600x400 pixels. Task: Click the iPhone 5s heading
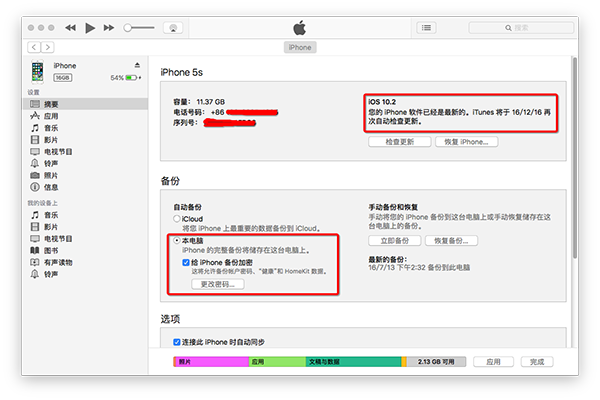click(181, 72)
